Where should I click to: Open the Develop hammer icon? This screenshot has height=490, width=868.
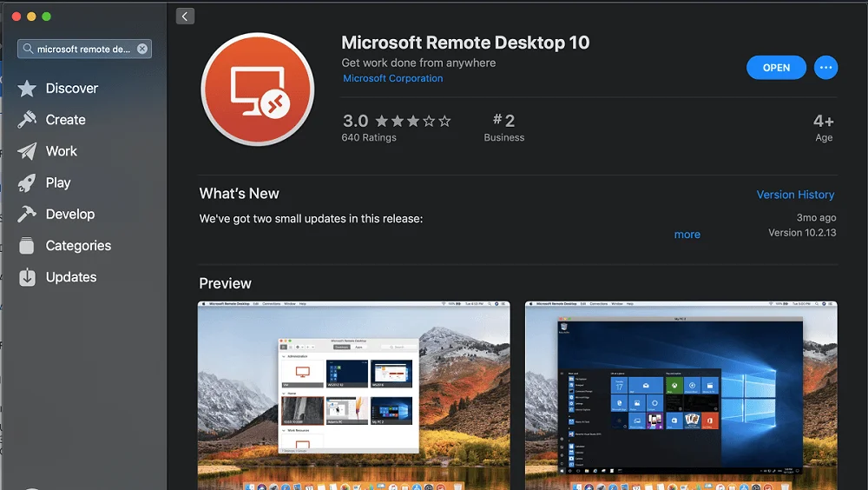pos(27,215)
